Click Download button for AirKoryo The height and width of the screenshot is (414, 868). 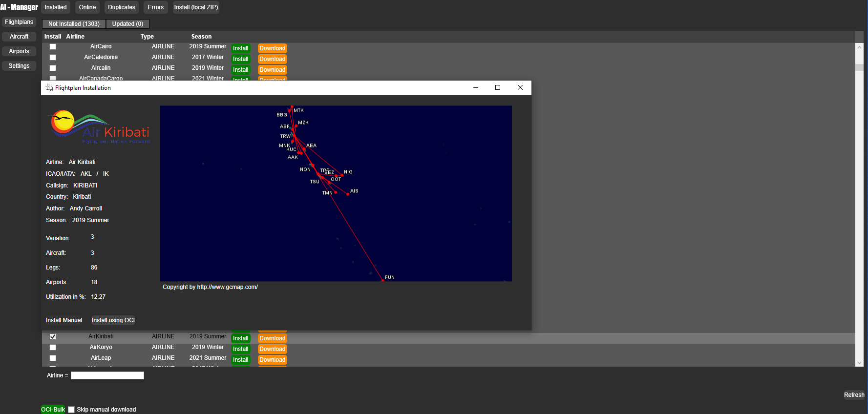click(x=273, y=349)
